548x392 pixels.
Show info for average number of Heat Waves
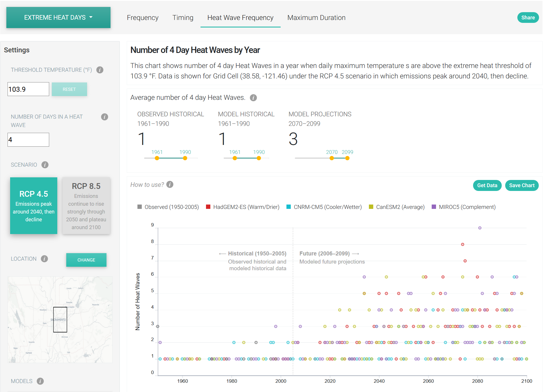[253, 98]
